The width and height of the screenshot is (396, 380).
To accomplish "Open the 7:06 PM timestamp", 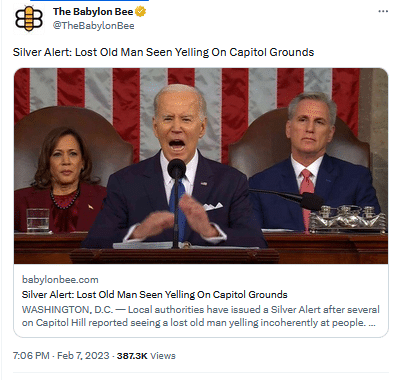I will [31, 356].
